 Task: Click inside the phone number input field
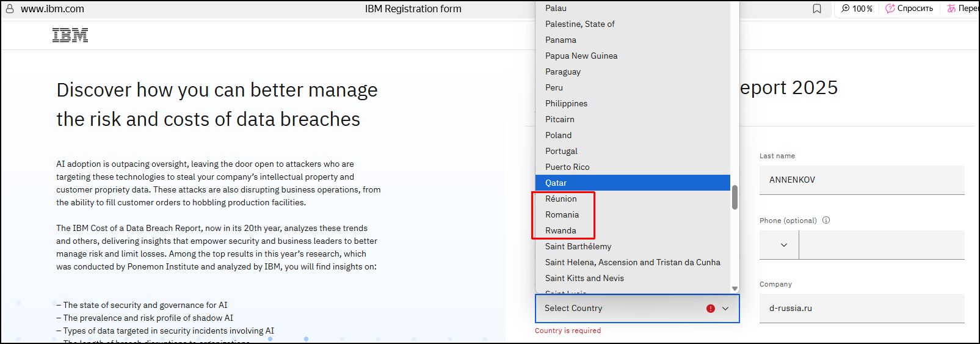(881, 245)
